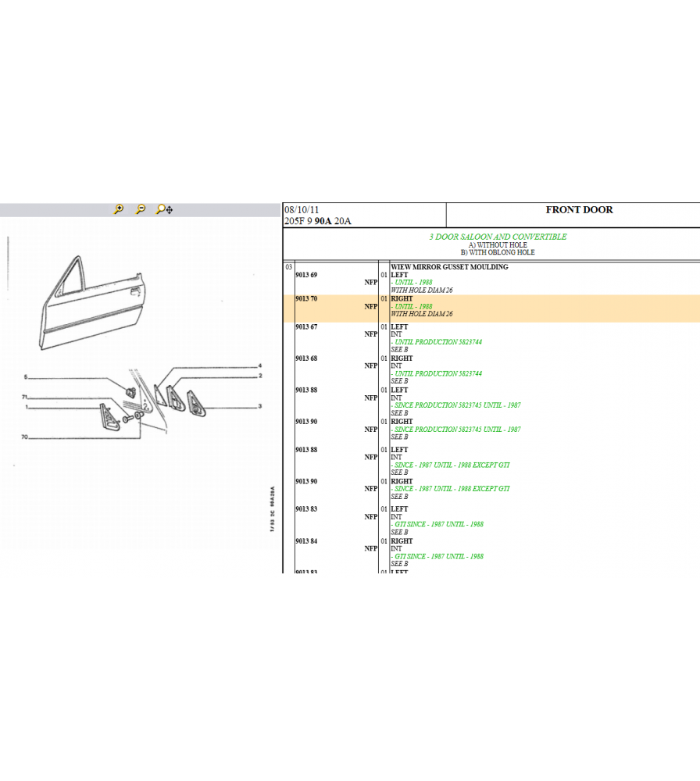Viewport: 700px width, 781px height.
Task: Select callout number 71 in the diagram
Action: tap(25, 398)
